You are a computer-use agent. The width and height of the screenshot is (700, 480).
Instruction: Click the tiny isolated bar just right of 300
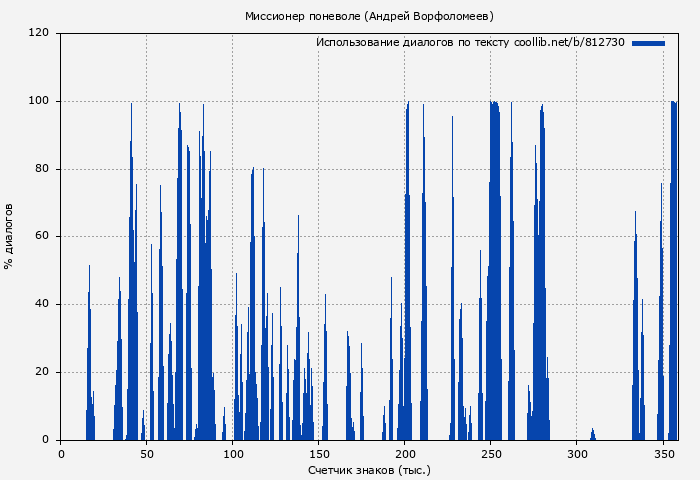(x=593, y=435)
